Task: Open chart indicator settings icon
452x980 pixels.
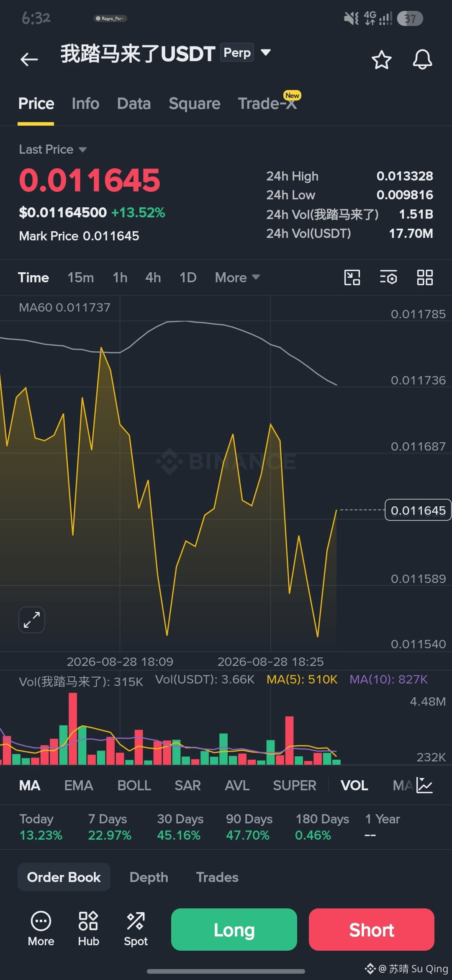Action: [388, 277]
